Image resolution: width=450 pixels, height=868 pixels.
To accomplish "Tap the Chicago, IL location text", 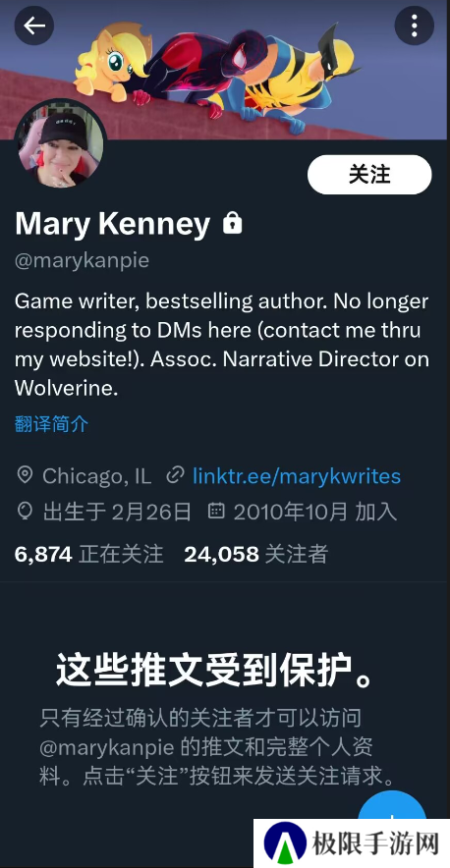I will (97, 475).
